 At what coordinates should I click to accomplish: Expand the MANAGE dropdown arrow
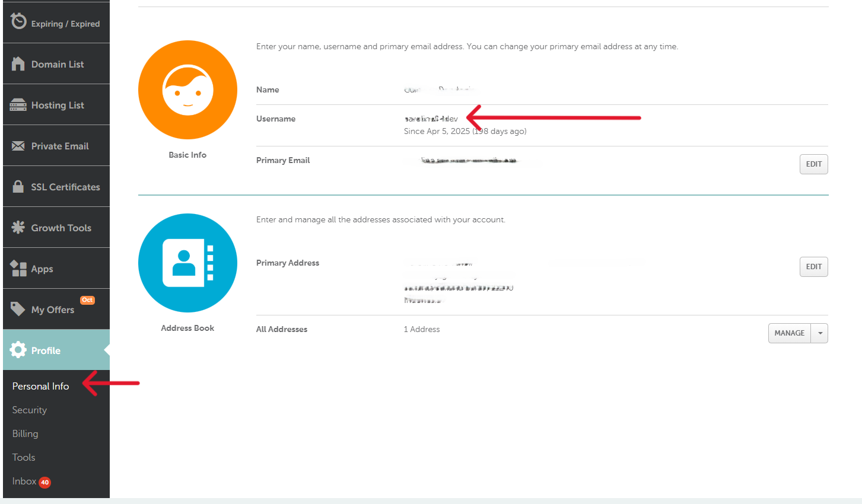820,333
